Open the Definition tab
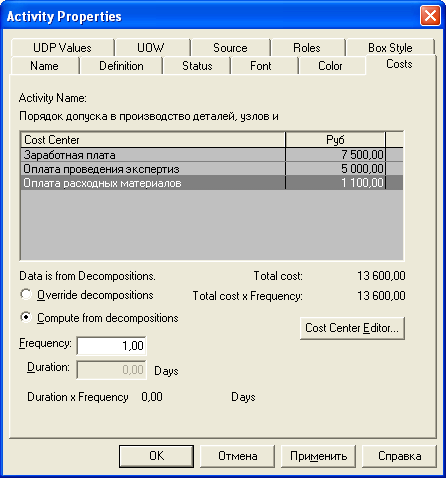This screenshot has width=446, height=478. [121, 66]
